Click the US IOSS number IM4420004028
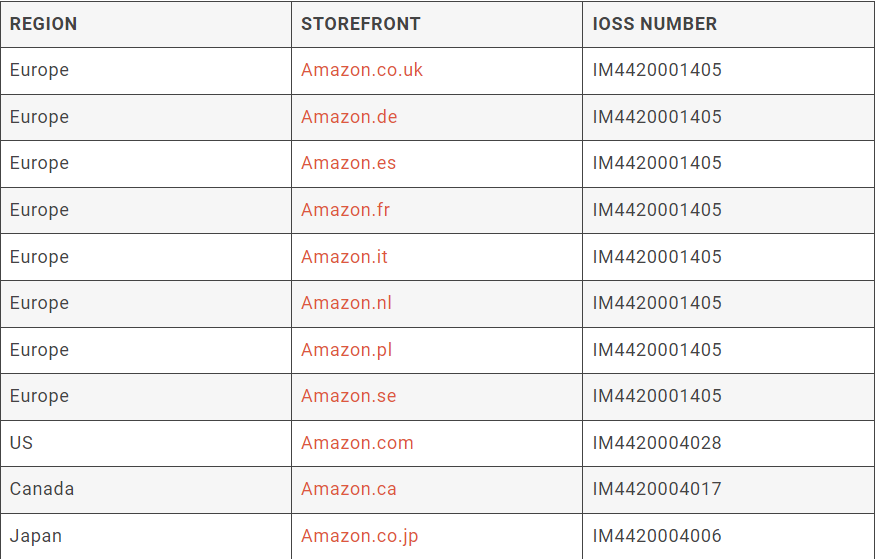Viewport: 877px width, 559px height. coord(656,443)
